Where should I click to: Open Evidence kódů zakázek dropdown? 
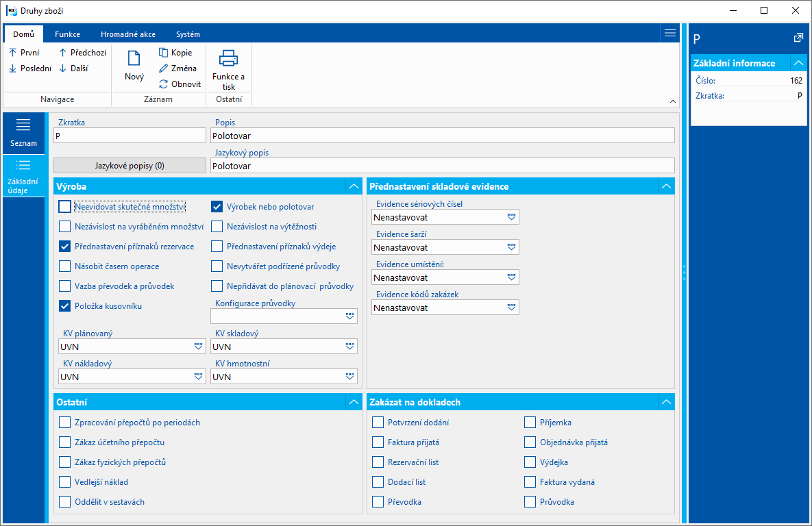pyautogui.click(x=511, y=308)
